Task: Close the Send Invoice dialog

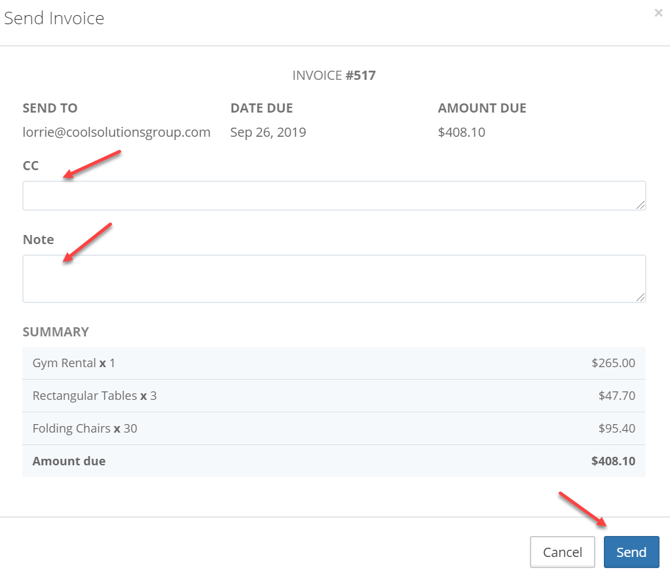Action: 657,13
